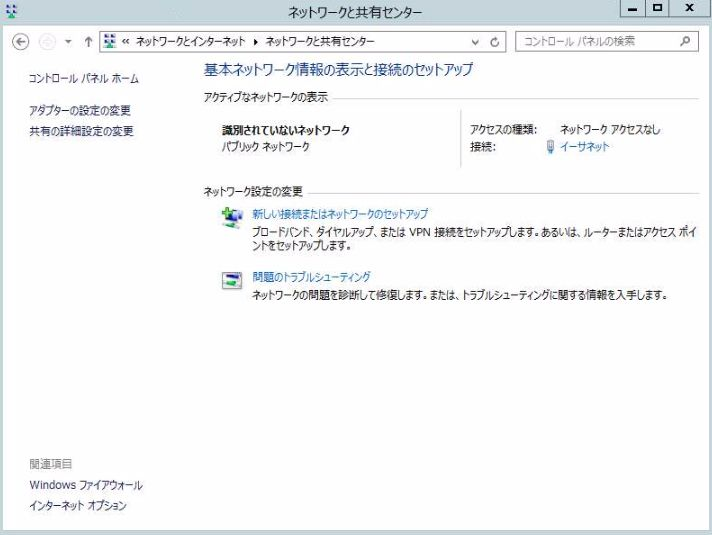This screenshot has width=712, height=535.
Task: Open アダプターの設定の変更 link
Action: (81, 110)
